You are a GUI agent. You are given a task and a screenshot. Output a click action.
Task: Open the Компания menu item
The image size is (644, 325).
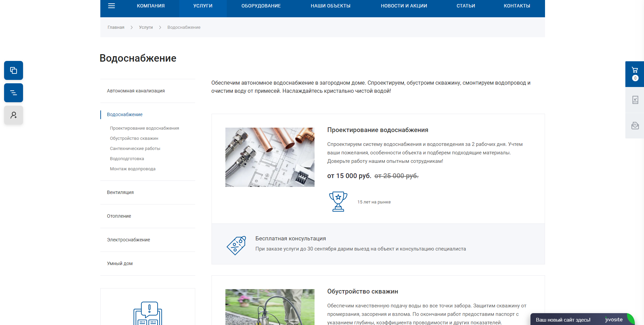[151, 6]
